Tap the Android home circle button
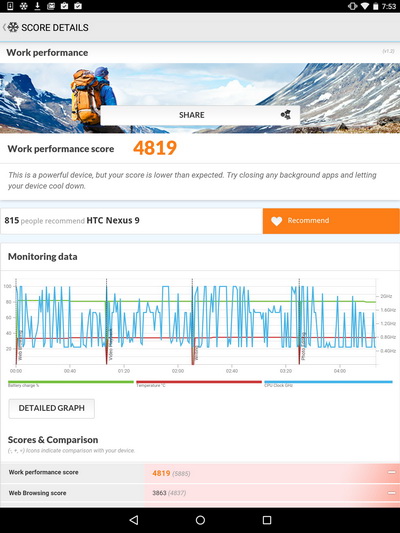This screenshot has height=533, width=400. pyautogui.click(x=200, y=520)
